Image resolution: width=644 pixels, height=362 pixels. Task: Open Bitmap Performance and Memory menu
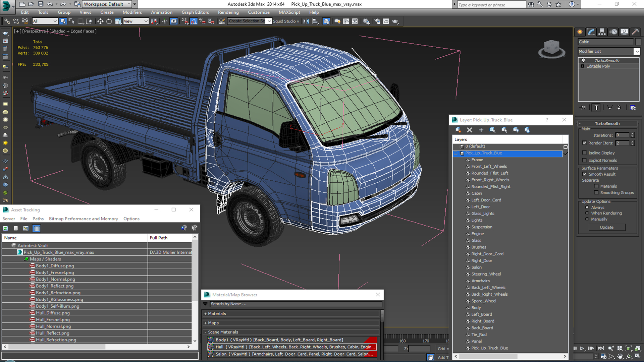(83, 219)
